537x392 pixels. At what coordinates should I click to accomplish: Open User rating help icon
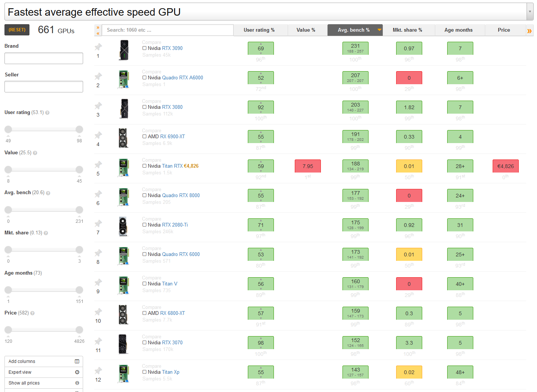pyautogui.click(x=47, y=113)
